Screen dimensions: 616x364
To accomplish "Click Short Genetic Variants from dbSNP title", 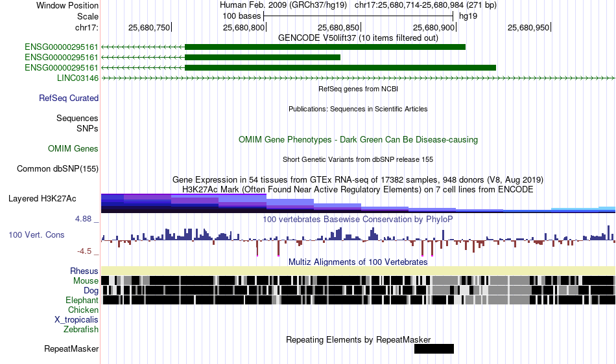I will coord(359,159).
